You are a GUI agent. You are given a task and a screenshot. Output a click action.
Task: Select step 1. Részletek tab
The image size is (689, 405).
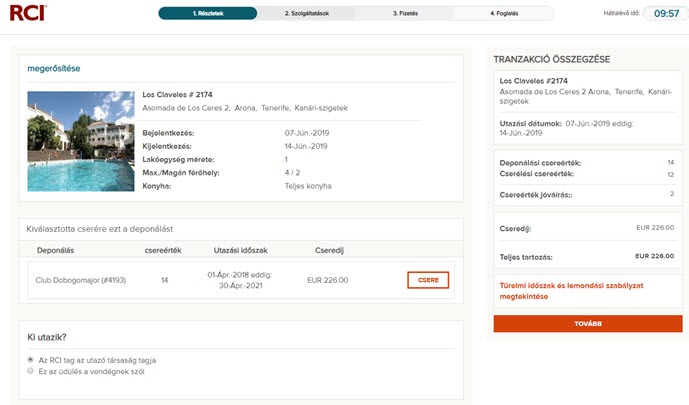pyautogui.click(x=208, y=13)
